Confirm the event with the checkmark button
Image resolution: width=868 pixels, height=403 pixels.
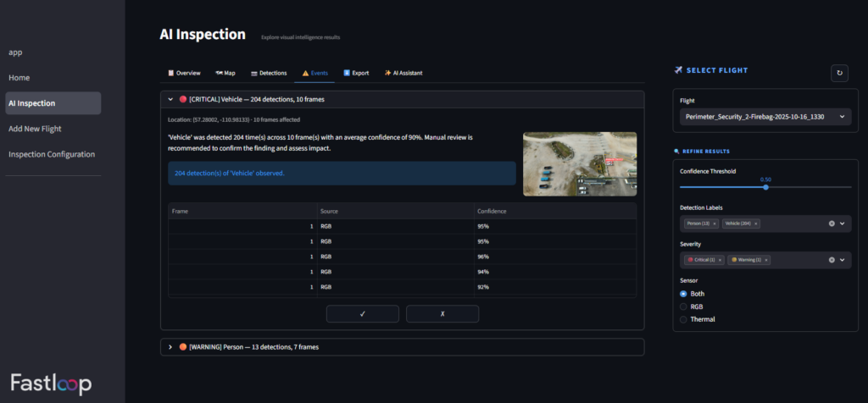click(362, 313)
